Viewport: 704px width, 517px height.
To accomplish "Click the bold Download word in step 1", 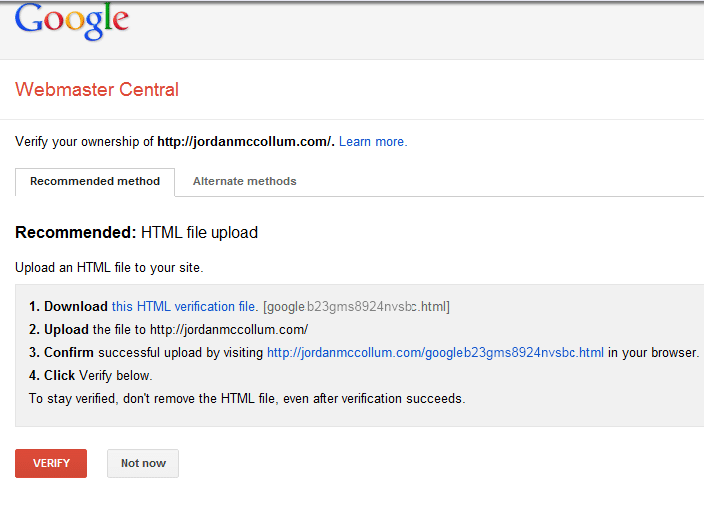I will (x=76, y=307).
